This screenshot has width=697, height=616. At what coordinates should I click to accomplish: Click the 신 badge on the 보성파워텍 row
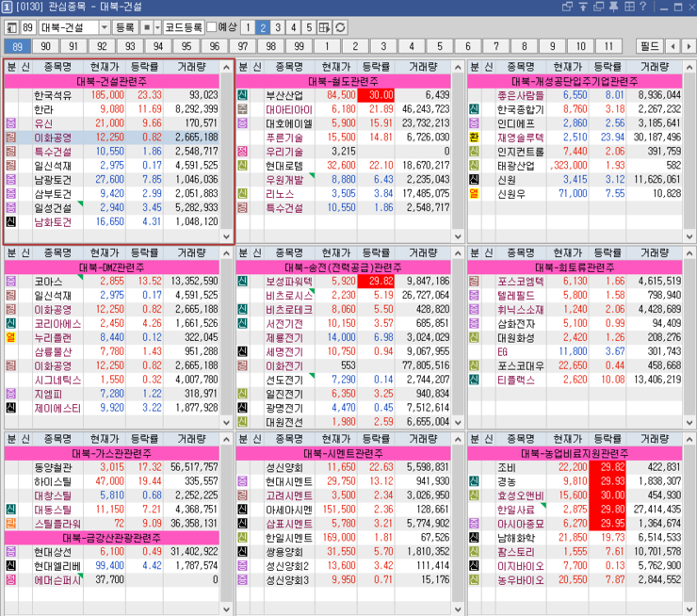click(x=243, y=282)
